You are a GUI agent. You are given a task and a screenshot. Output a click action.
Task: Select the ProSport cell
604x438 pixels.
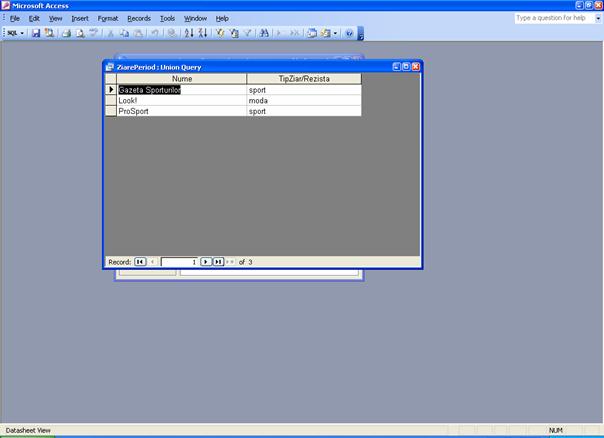point(182,111)
